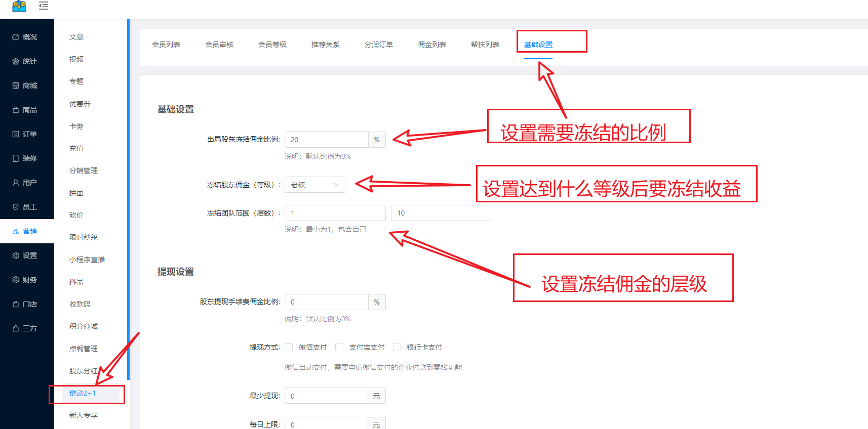
Task: Click the 最少提现 amount field
Action: [326, 396]
